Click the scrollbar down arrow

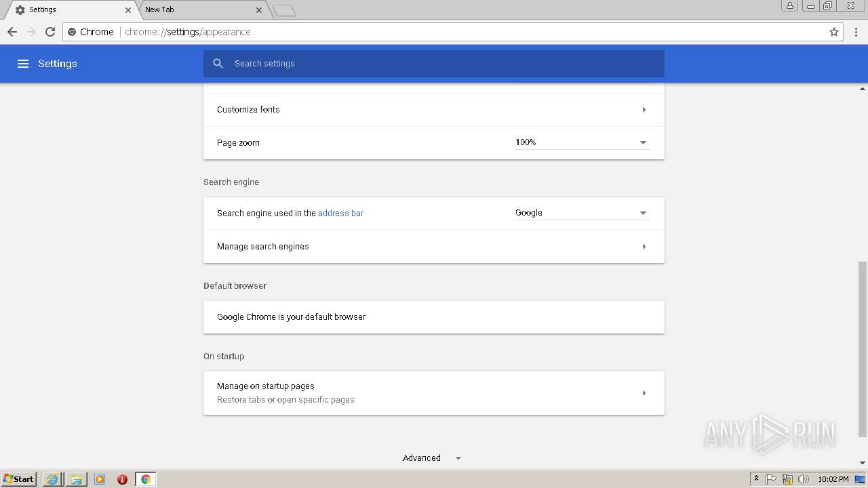coord(863,463)
